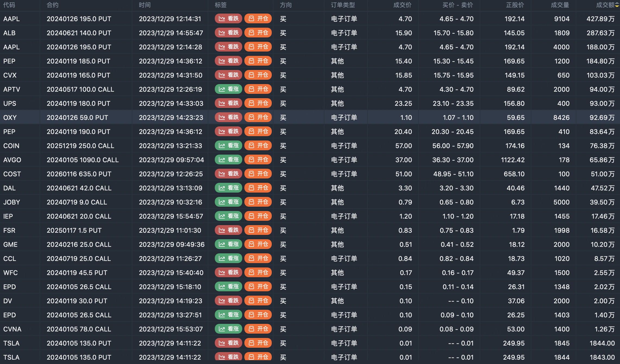Click the 看涨 tag in the CVNA row
620x364 pixels.
click(x=228, y=329)
